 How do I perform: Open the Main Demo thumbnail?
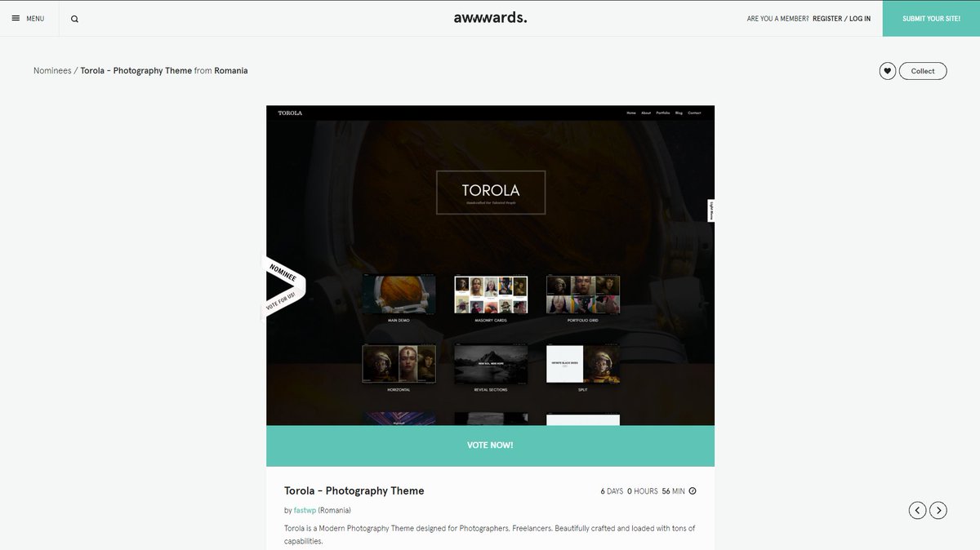[x=399, y=295]
